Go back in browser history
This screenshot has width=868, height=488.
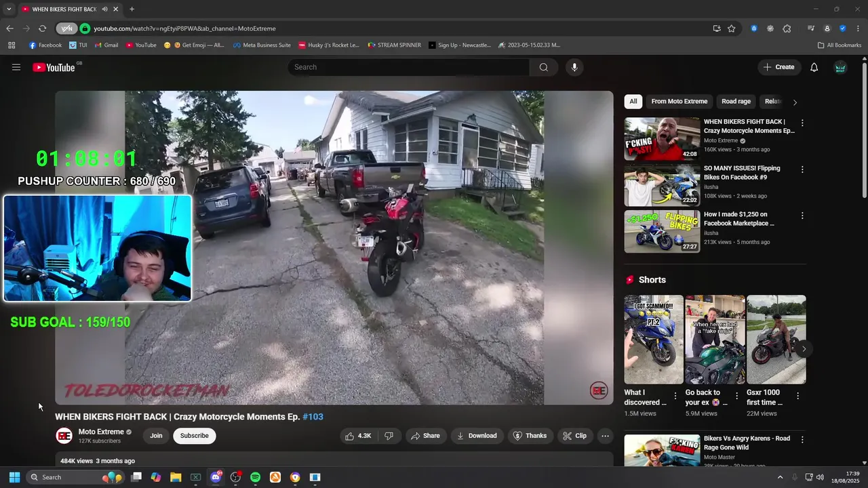pos(9,28)
